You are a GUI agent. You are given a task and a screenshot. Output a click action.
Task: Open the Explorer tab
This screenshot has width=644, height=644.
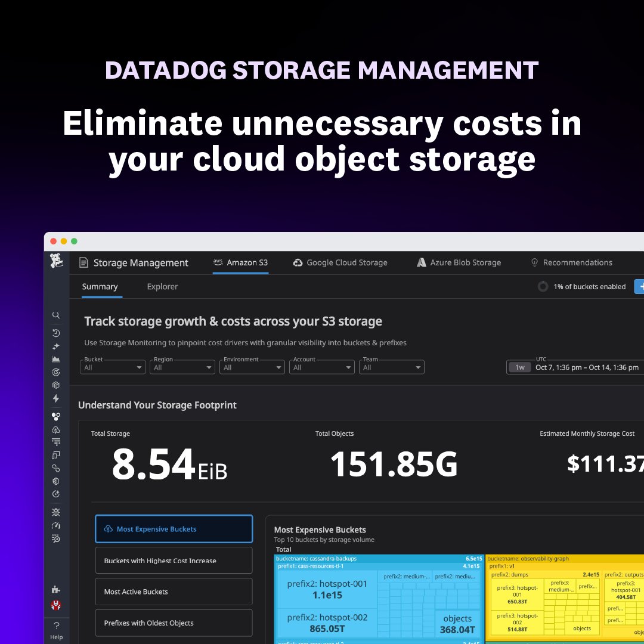[162, 287]
